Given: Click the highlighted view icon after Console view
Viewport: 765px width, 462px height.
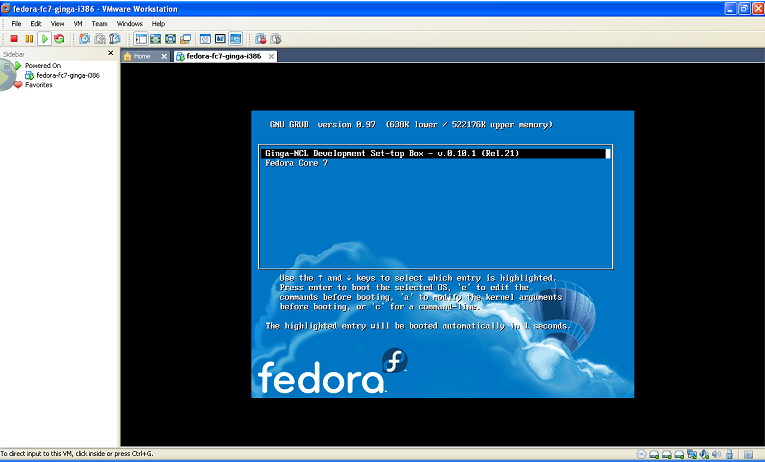Looking at the screenshot, I should (235, 39).
